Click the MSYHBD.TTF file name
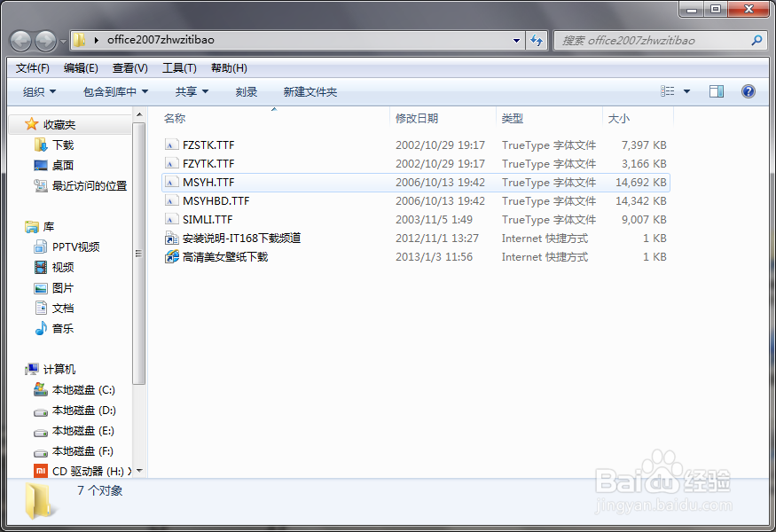776x532 pixels. coord(216,201)
